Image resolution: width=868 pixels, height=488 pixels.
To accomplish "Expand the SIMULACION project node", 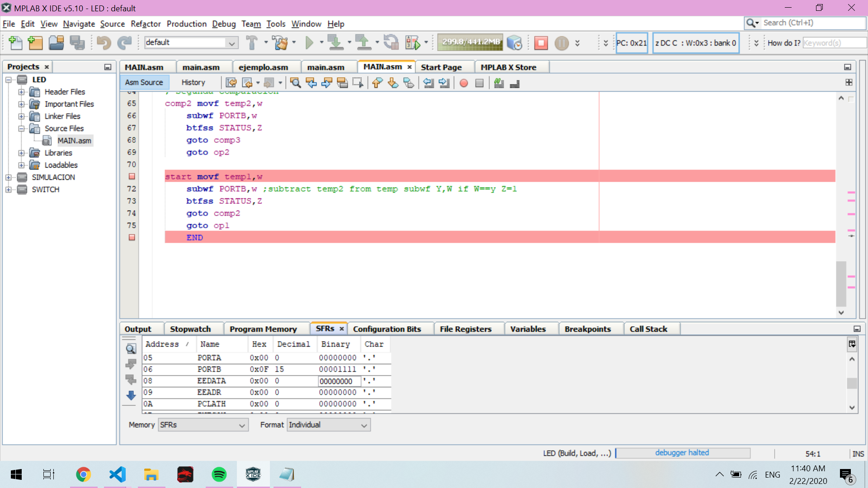I will tap(9, 178).
